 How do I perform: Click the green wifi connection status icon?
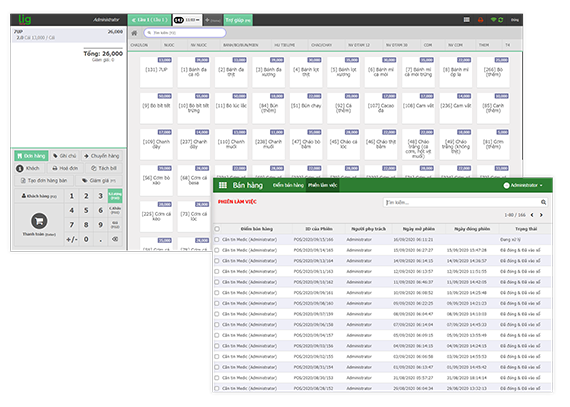point(493,20)
